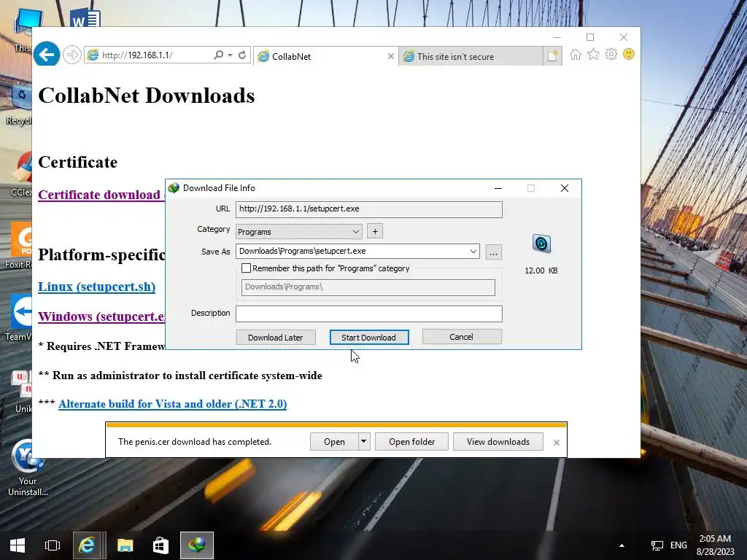Viewport: 747px width, 560px height.
Task: Open network status tray icon
Action: [x=657, y=545]
